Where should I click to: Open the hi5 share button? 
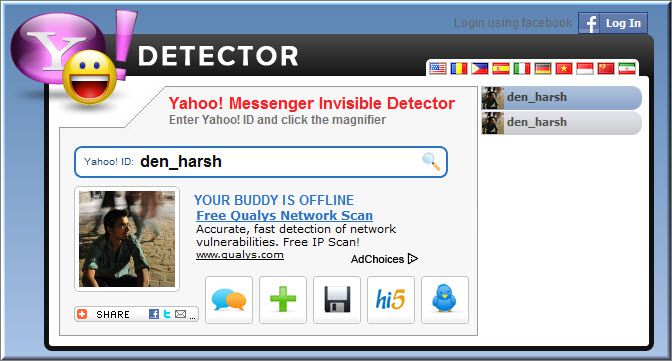(391, 300)
